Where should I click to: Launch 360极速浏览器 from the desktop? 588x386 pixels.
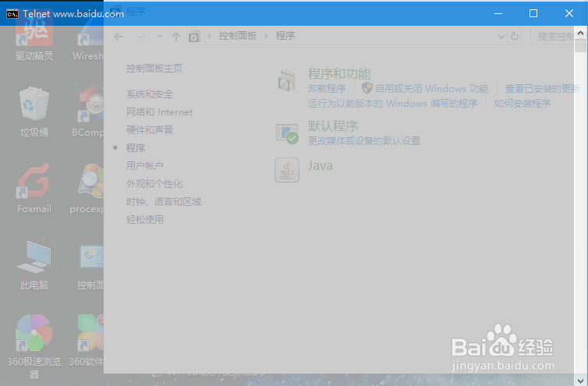[x=34, y=346]
